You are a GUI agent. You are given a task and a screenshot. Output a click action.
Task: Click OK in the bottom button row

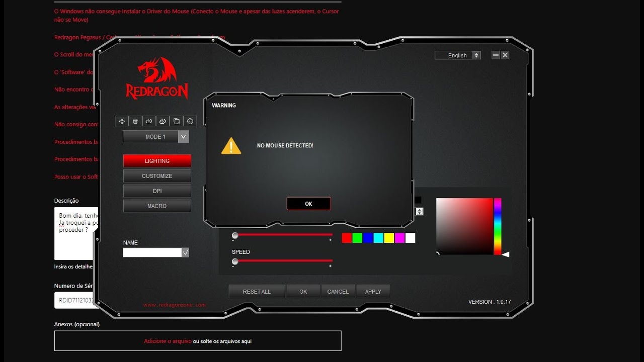(303, 292)
